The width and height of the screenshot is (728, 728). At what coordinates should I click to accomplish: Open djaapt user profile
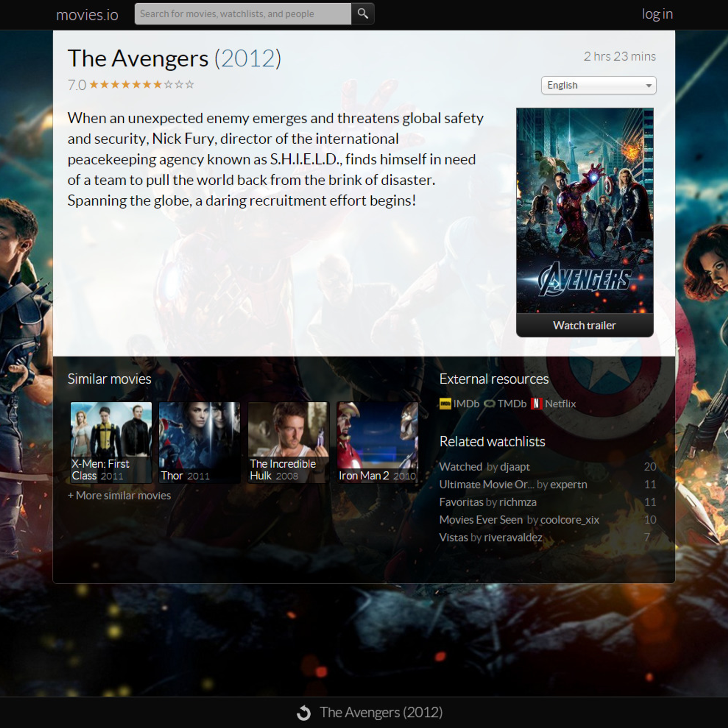point(515,467)
